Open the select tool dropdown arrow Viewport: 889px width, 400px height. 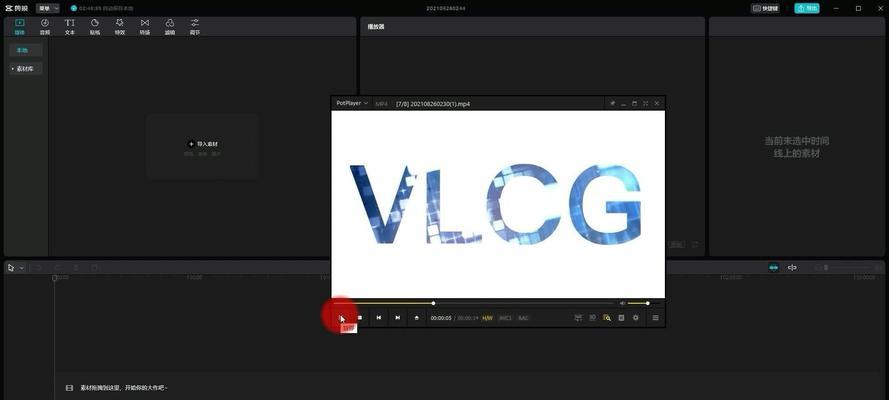pos(22,268)
